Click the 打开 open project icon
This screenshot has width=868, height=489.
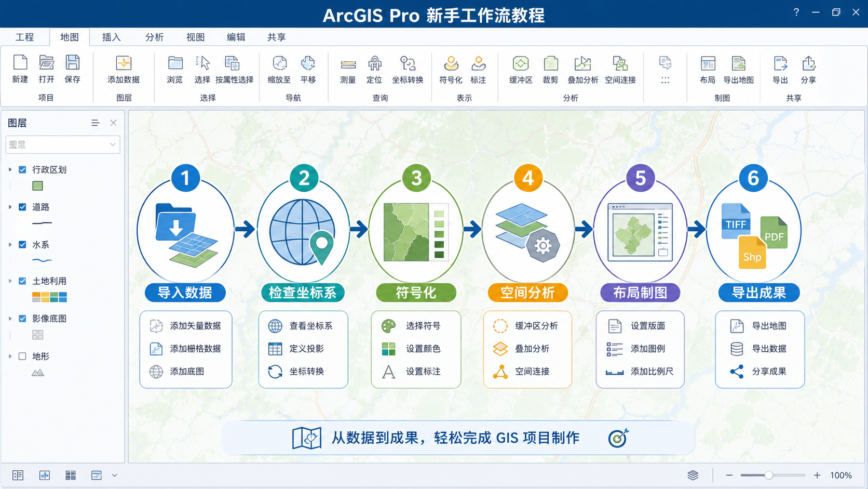(x=47, y=63)
